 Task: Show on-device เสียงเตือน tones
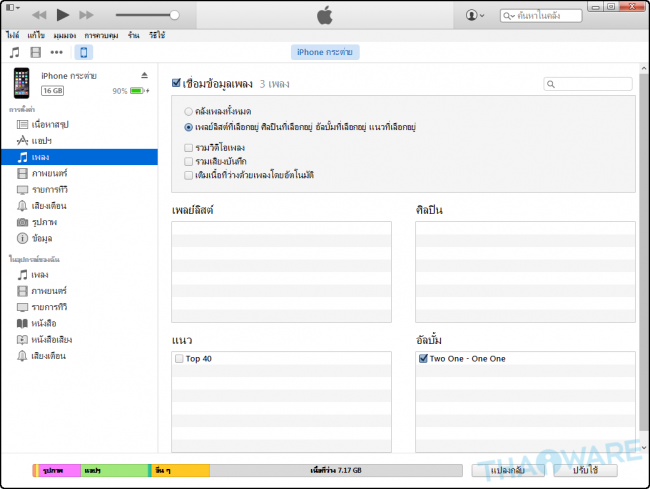79,356
